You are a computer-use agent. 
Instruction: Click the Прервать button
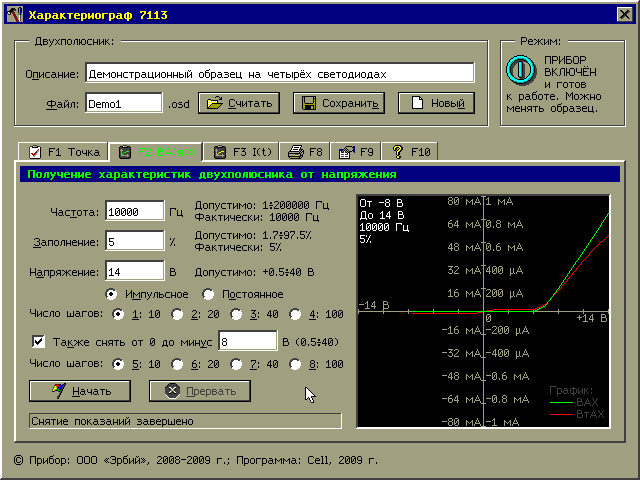pos(200,391)
